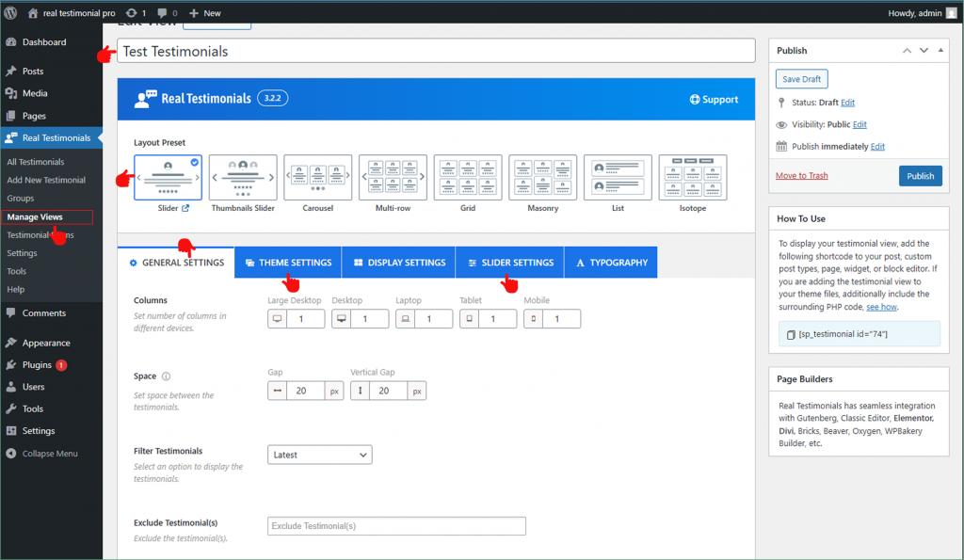This screenshot has width=964, height=560.
Task: Click the Mobile columns number field
Action: point(561,319)
